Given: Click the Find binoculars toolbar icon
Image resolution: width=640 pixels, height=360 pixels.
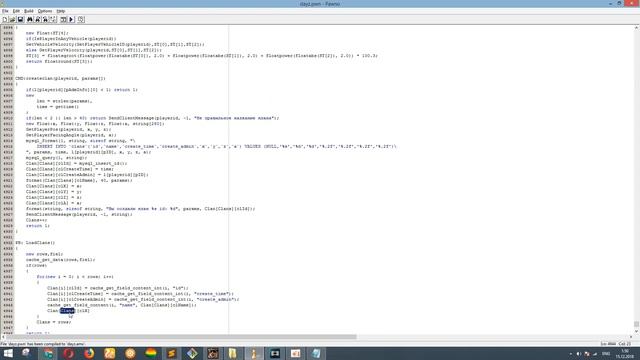Looking at the screenshot, I should coord(30,19).
